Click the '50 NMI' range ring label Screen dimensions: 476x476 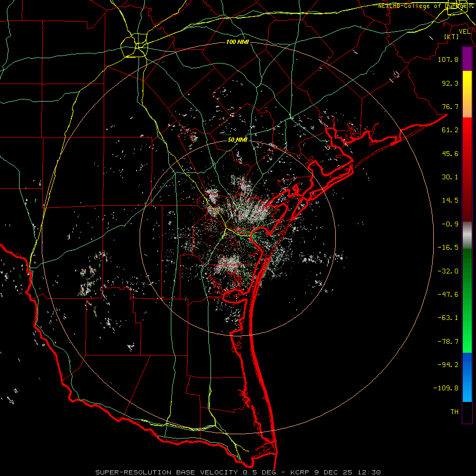237,140
